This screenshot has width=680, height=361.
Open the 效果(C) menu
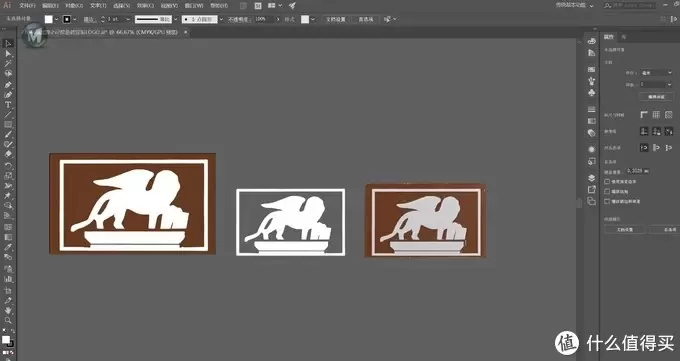[x=145, y=6]
